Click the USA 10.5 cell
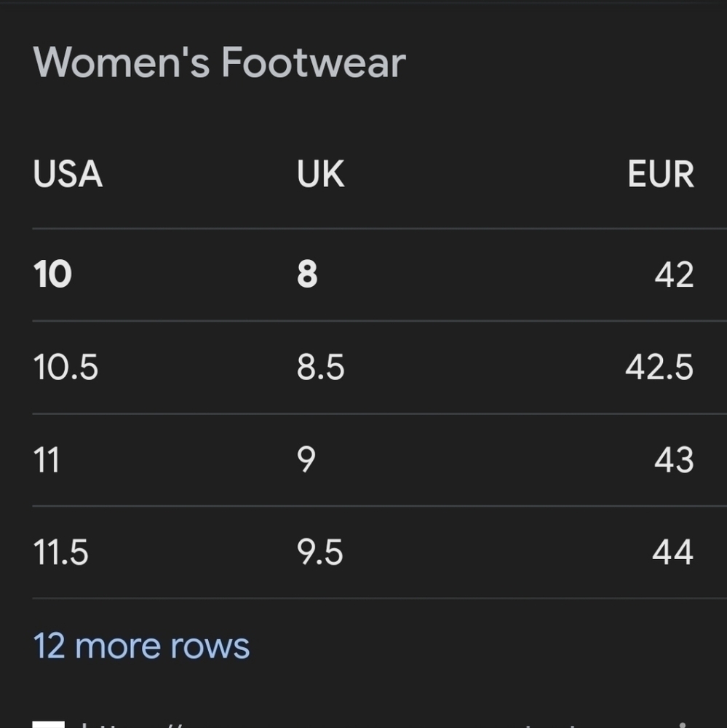727x728 pixels. [x=65, y=367]
